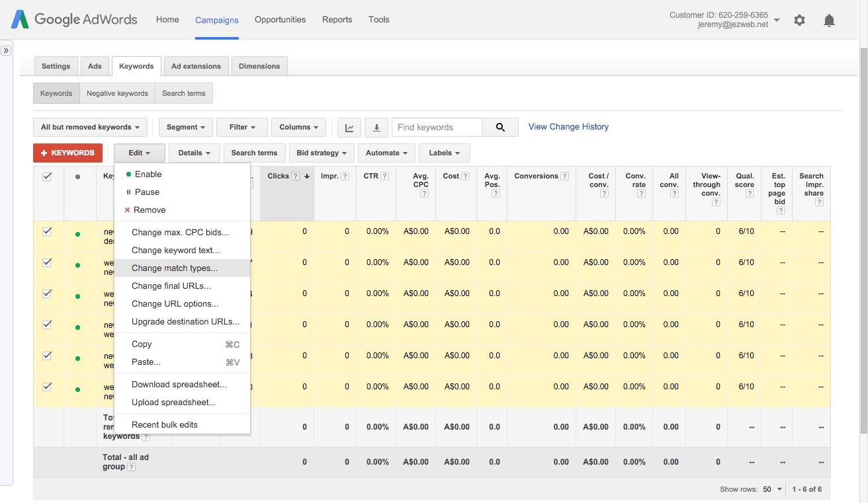
Task: Uncheck the last keyword row checkbox
Action: point(48,386)
